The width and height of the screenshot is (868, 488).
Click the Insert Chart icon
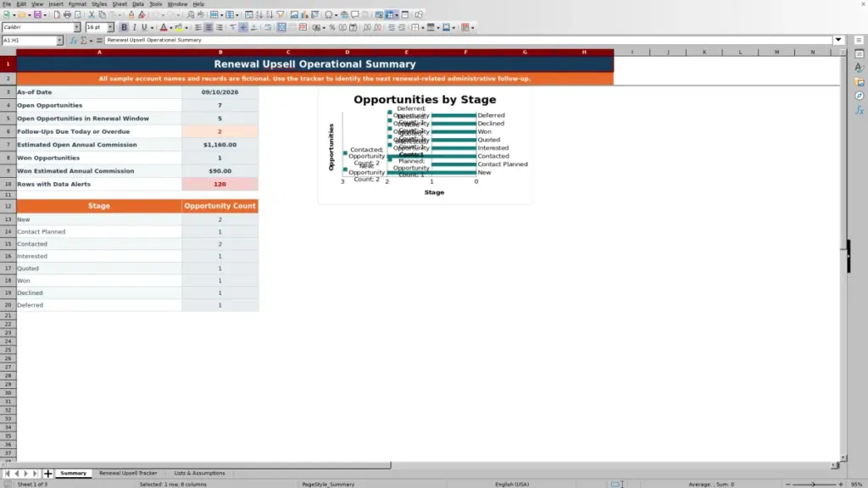point(304,14)
